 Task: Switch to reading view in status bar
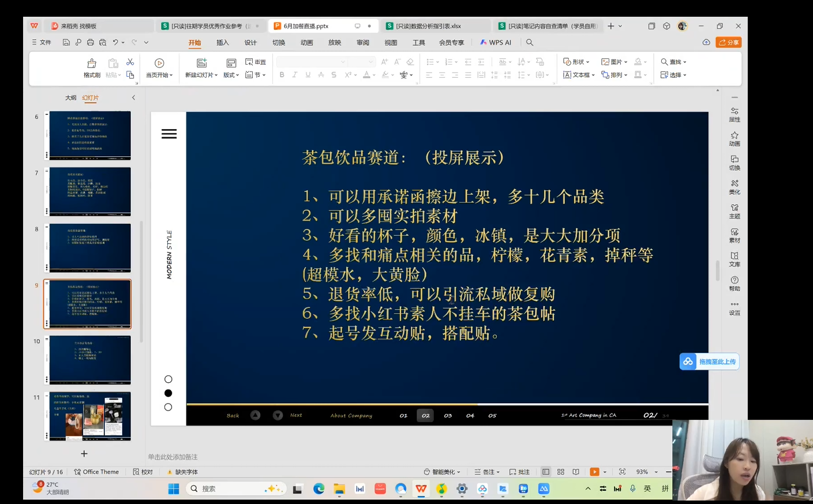[576, 472]
